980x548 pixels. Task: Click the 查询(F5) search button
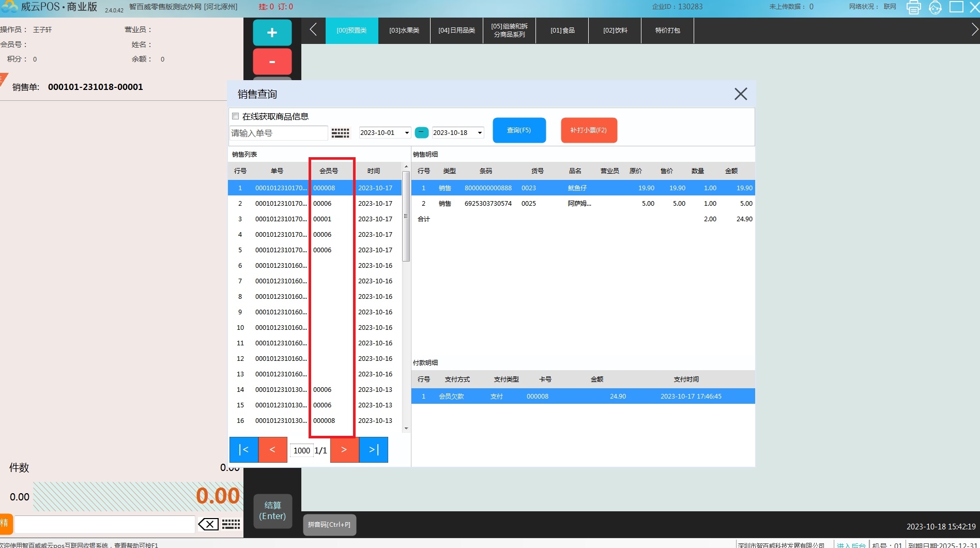[x=519, y=130]
